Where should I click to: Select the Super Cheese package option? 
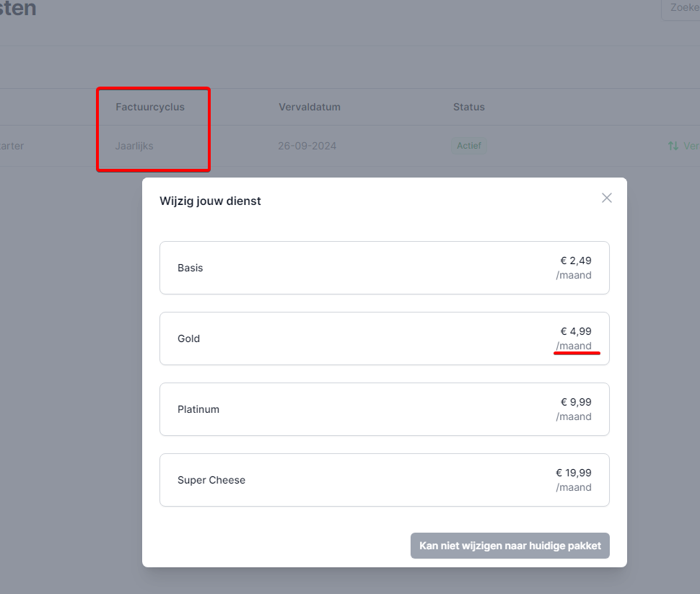coord(384,480)
